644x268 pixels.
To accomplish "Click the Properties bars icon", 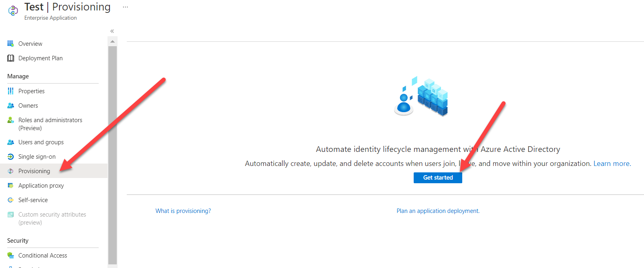I will 10,91.
